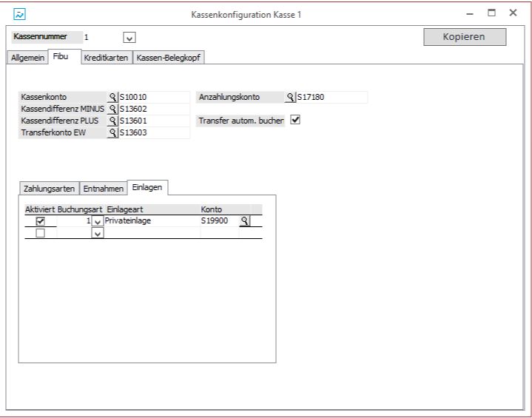Image resolution: width=532 pixels, height=418 pixels.
Task: Click the search icon next to Kassenkonto
Action: [x=112, y=97]
